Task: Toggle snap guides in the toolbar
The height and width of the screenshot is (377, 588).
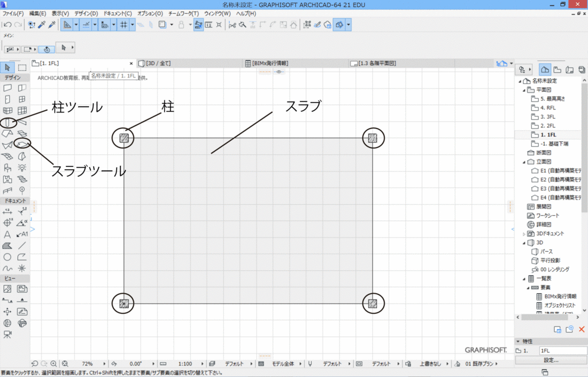Action: [x=86, y=25]
